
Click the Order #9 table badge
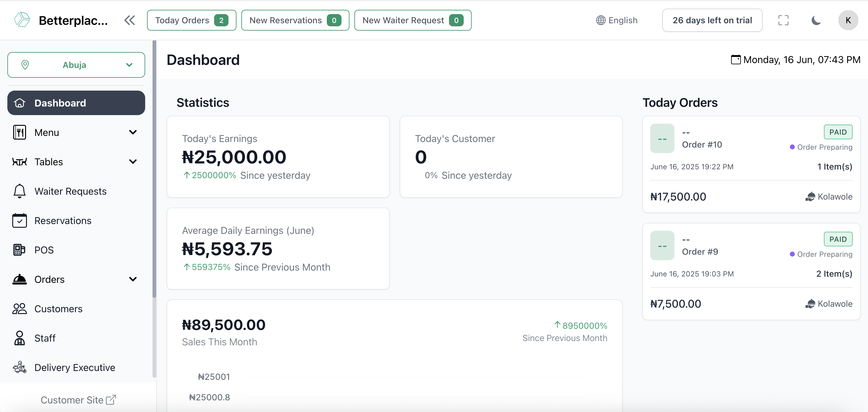point(662,245)
